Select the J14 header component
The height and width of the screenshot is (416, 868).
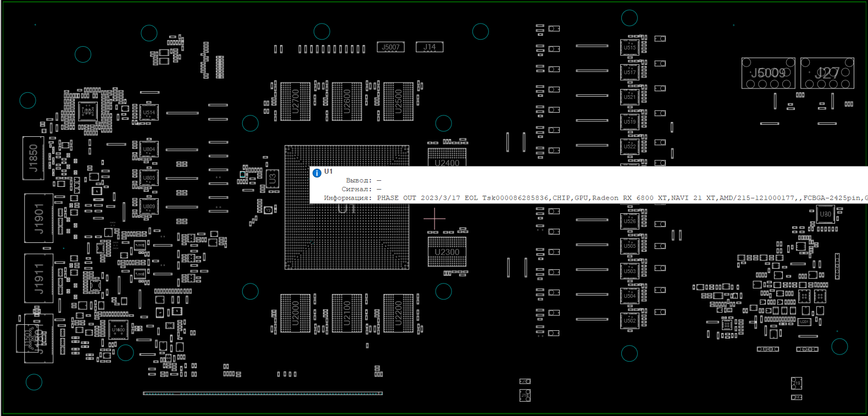430,47
